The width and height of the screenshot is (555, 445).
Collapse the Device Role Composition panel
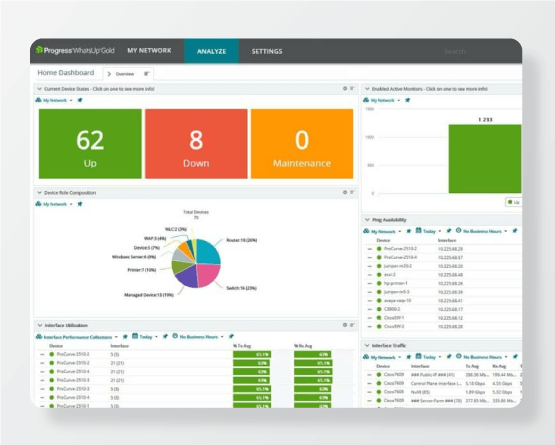pos(39,193)
